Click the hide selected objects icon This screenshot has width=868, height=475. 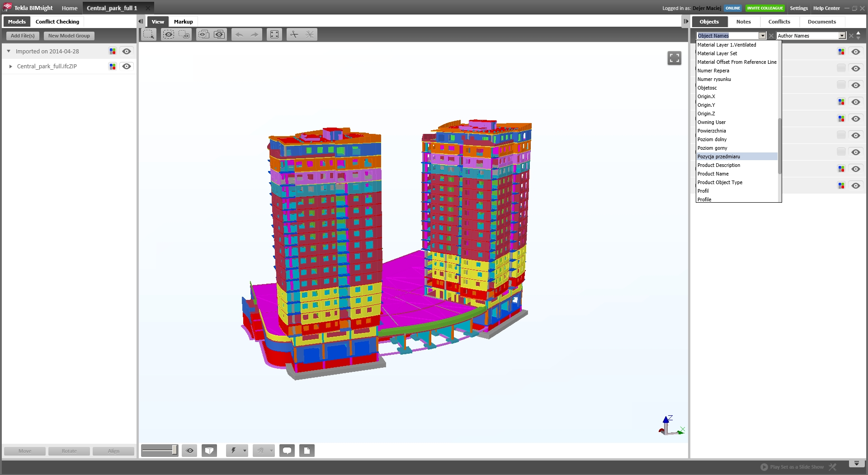click(x=168, y=34)
